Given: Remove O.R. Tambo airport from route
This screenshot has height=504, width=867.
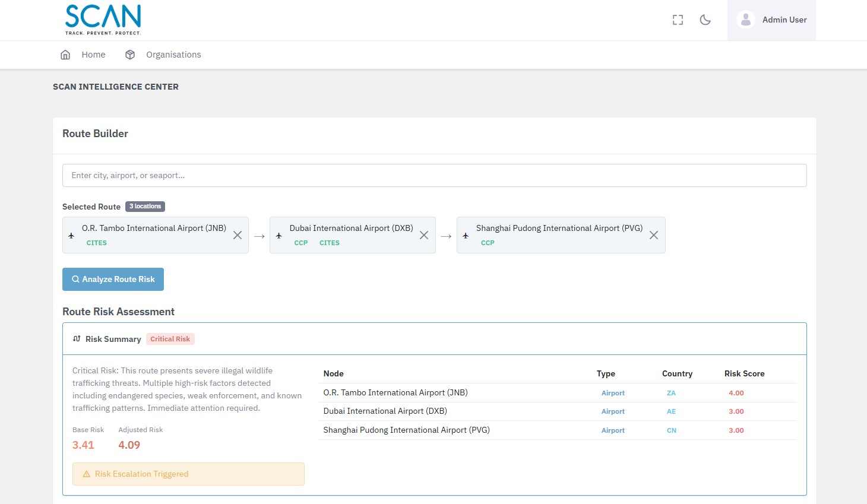Looking at the screenshot, I should point(238,236).
